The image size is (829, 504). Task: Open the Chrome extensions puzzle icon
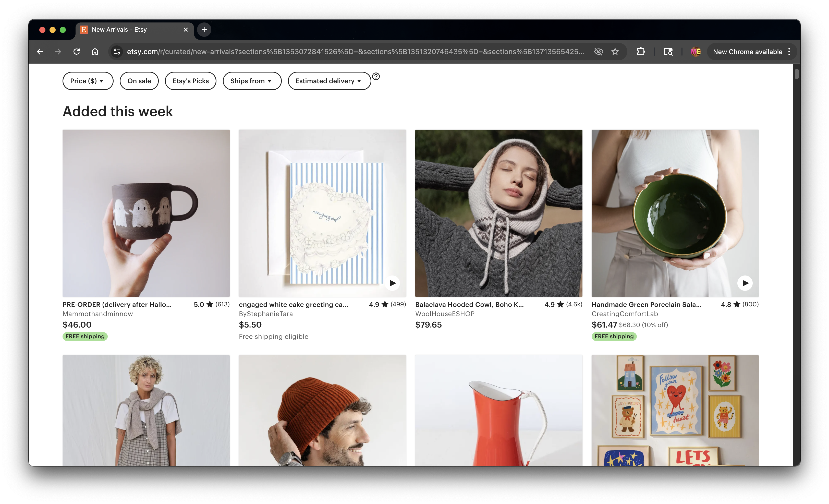coord(641,52)
